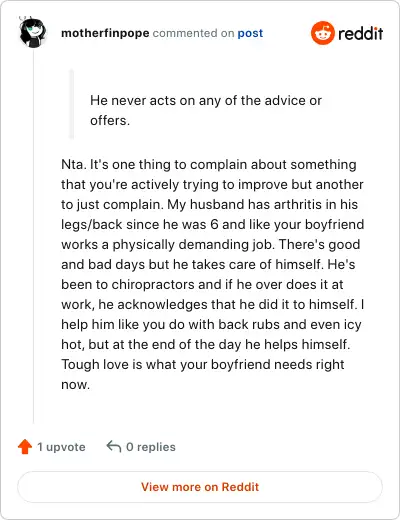Open the motherfinpope username profile link

click(105, 33)
